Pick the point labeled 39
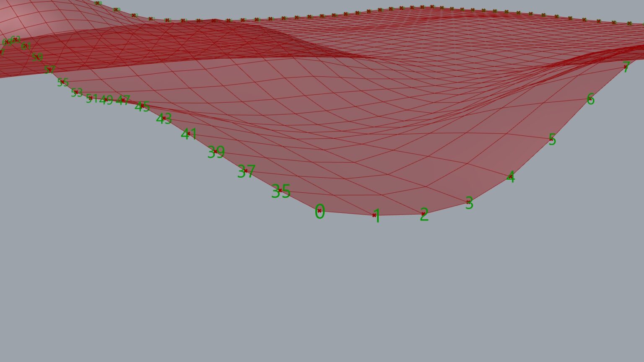Viewport: 644px width, 362px height. [x=216, y=151]
